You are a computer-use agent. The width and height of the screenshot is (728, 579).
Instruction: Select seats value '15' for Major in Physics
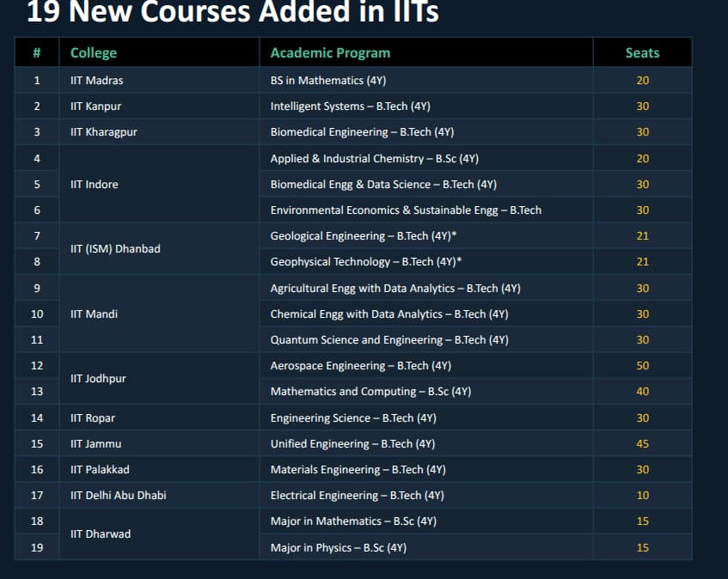pyautogui.click(x=643, y=547)
